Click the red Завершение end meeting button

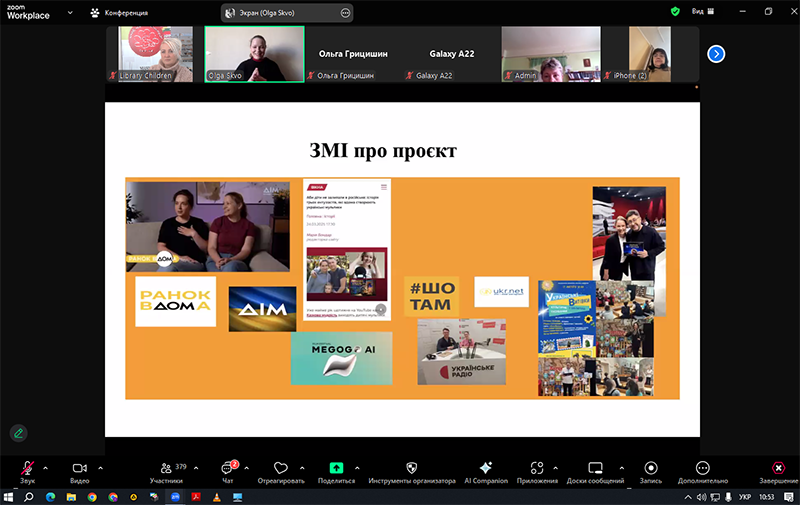779,472
